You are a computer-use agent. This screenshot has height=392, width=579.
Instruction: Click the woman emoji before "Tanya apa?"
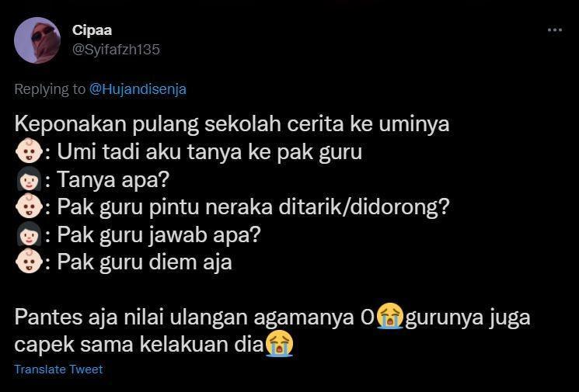tap(29, 179)
